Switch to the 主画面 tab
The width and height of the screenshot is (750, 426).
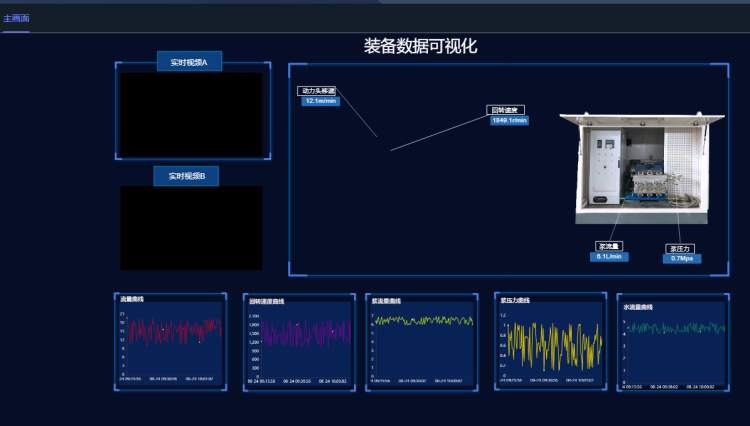(16, 19)
